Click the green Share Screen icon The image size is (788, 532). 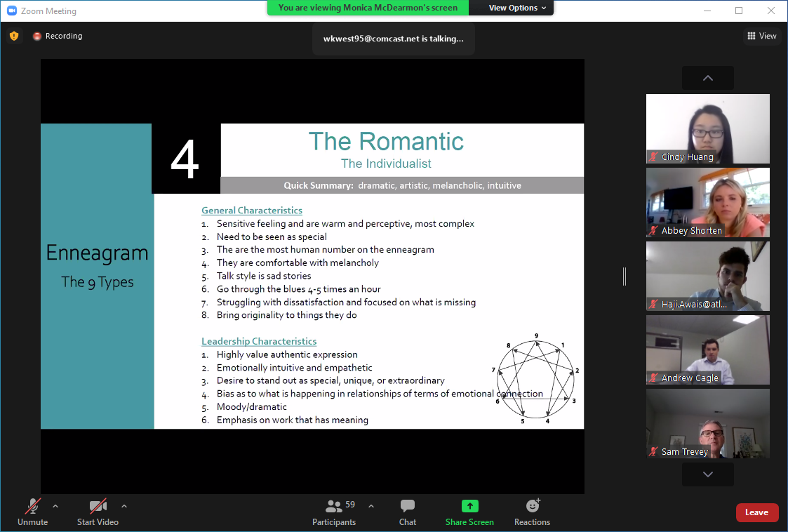[x=469, y=506]
